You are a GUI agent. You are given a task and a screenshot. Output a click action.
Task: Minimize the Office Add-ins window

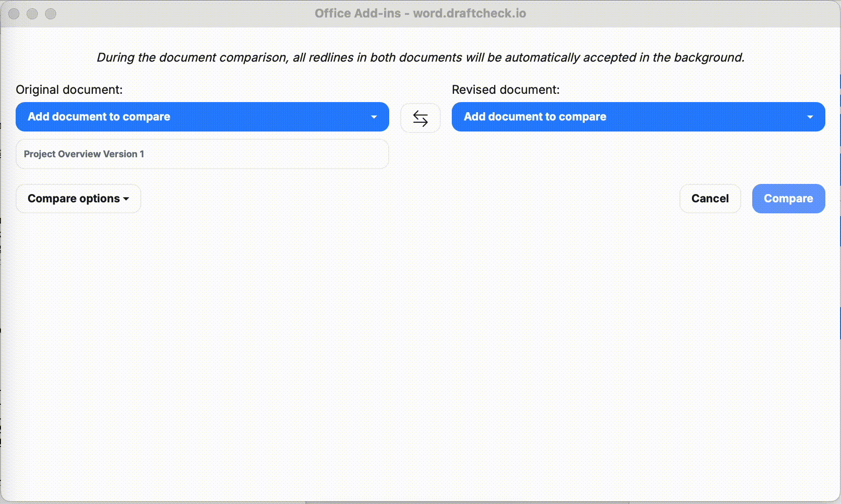click(32, 14)
